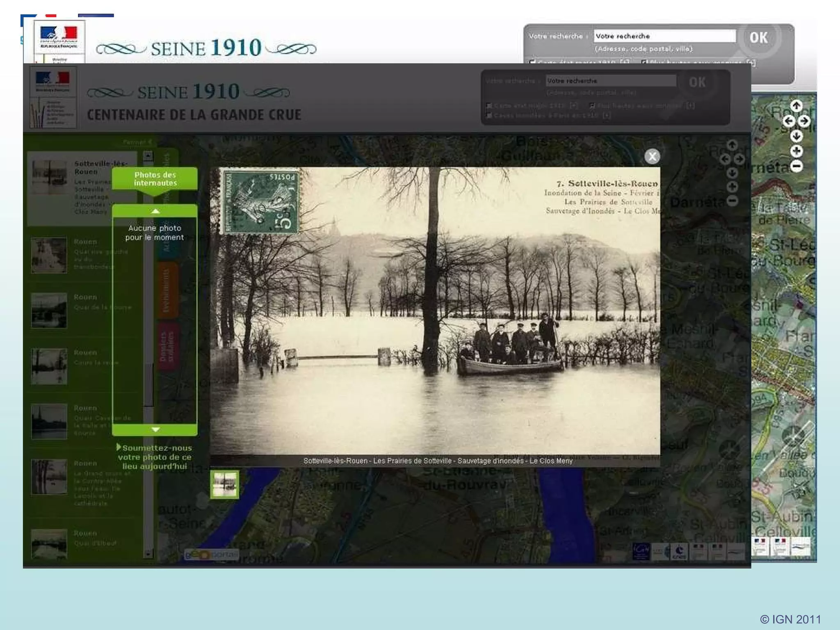Click the top OK search button
The height and width of the screenshot is (630, 840).
[x=758, y=38]
